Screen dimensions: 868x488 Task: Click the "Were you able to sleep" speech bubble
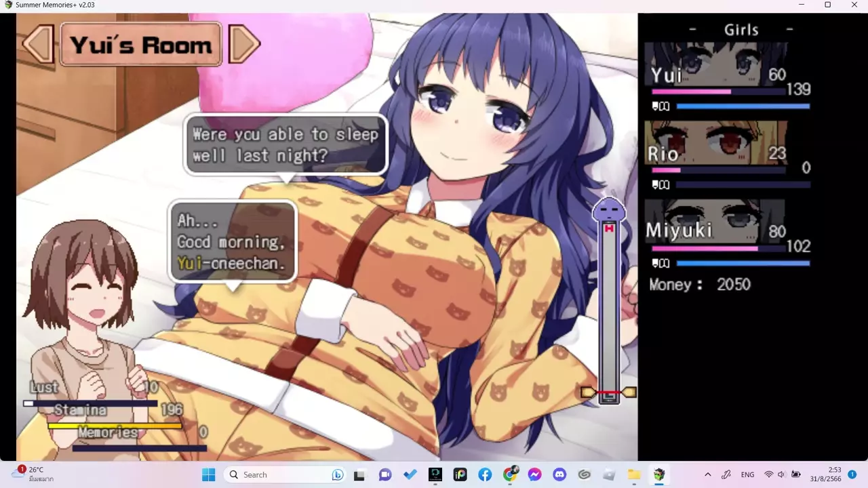pyautogui.click(x=285, y=144)
